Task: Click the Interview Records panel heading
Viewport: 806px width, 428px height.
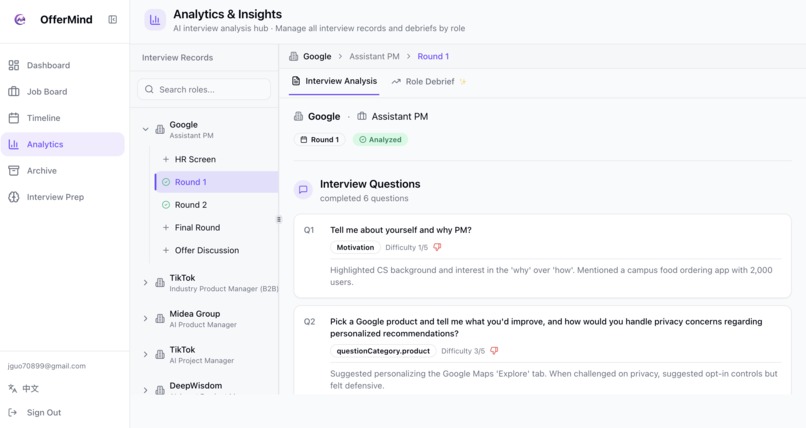Action: [x=177, y=58]
